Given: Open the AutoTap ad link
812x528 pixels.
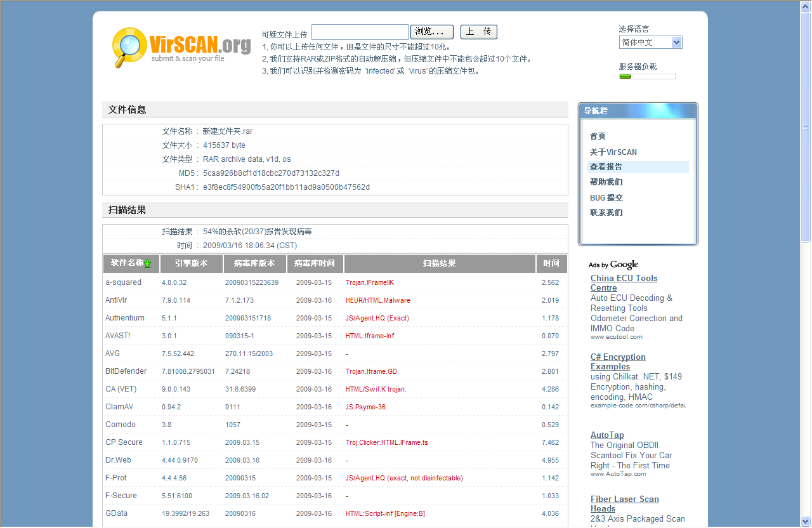Looking at the screenshot, I should [x=607, y=435].
